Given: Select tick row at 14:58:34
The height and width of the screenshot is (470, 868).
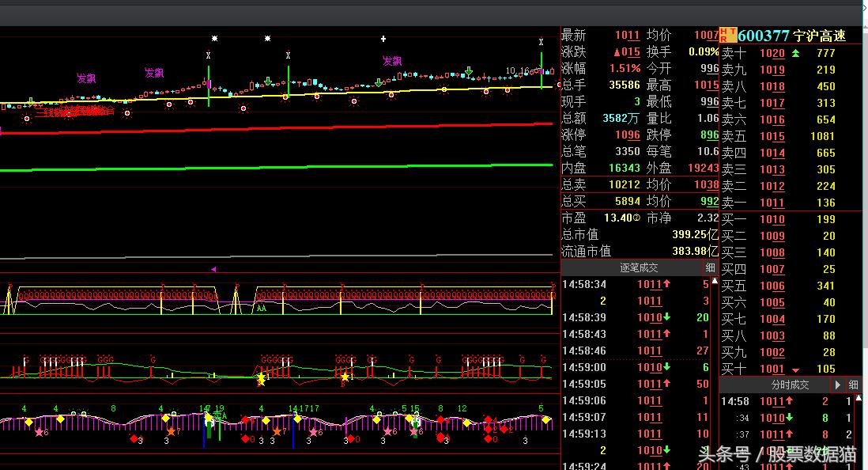Looking at the screenshot, I should [x=636, y=284].
